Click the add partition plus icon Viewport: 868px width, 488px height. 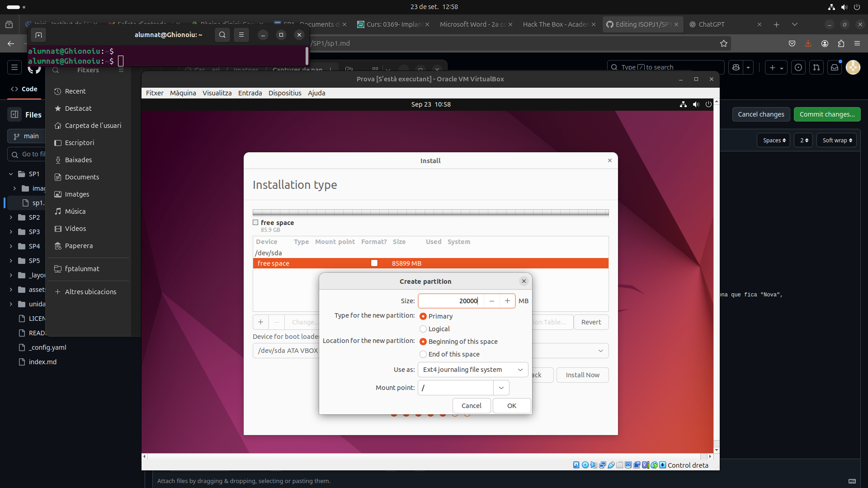tap(260, 322)
